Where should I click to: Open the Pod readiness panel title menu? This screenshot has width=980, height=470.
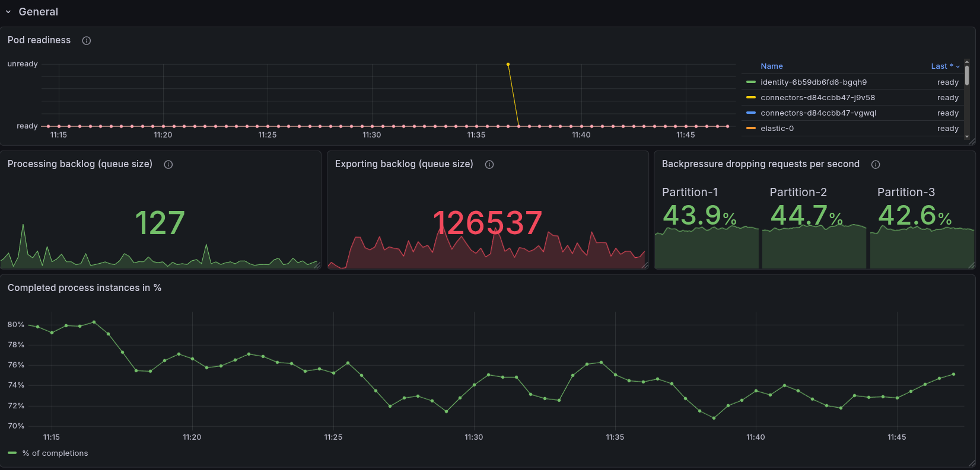tap(39, 40)
